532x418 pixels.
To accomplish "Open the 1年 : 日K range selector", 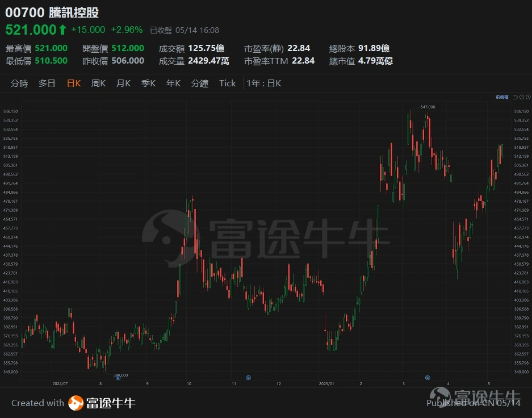I will [264, 83].
